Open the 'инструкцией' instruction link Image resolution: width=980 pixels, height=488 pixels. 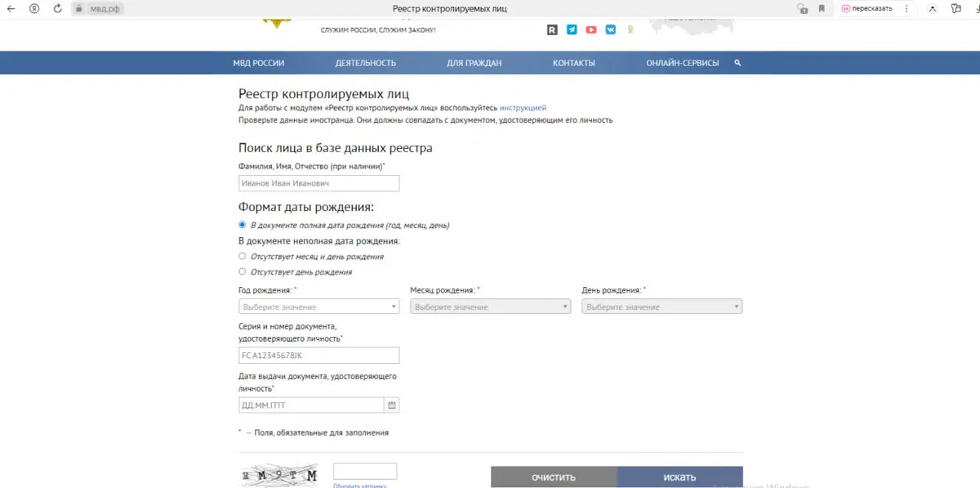tap(523, 107)
